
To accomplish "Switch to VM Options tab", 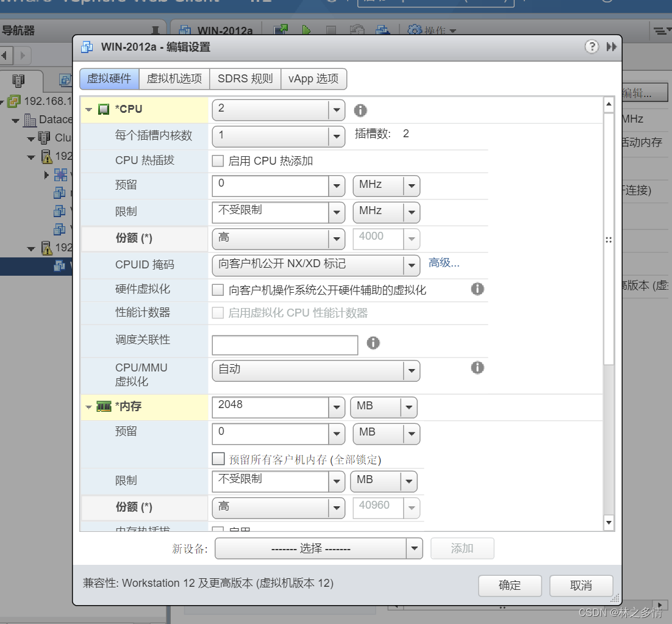I will [x=174, y=79].
